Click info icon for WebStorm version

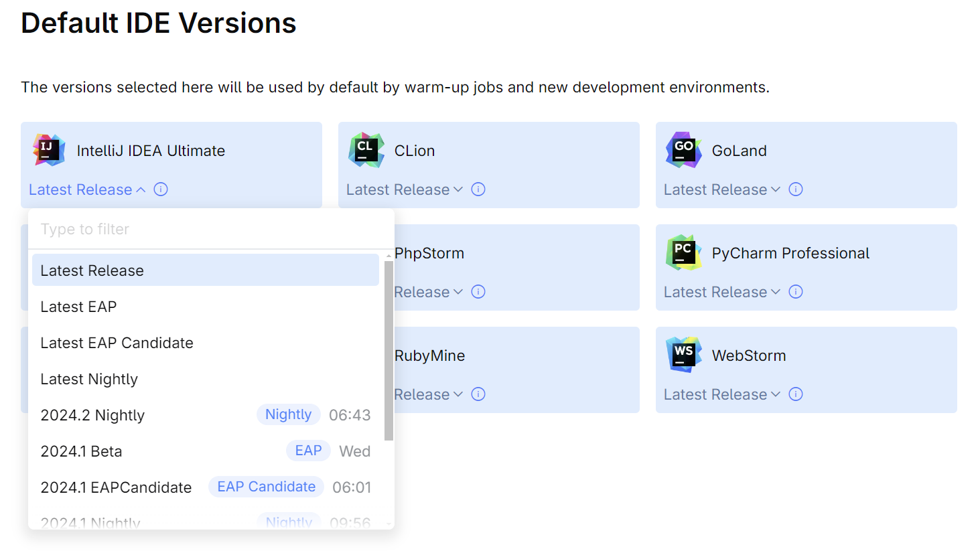[x=796, y=394]
